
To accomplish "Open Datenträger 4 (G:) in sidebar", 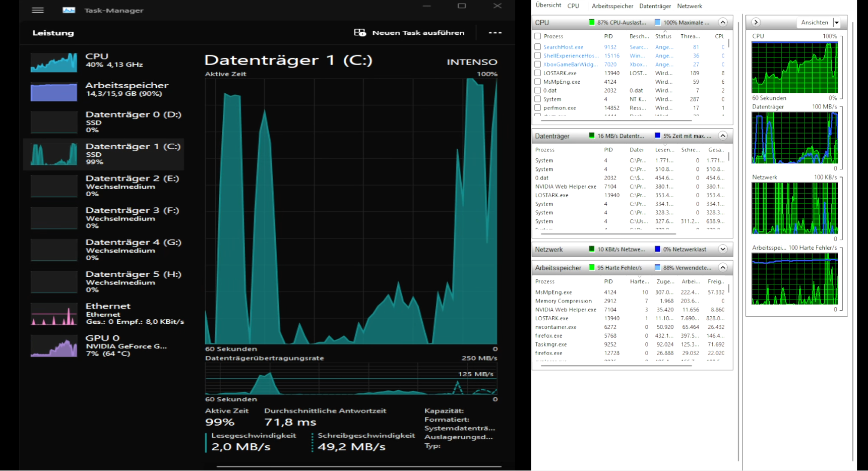I will coord(103,250).
